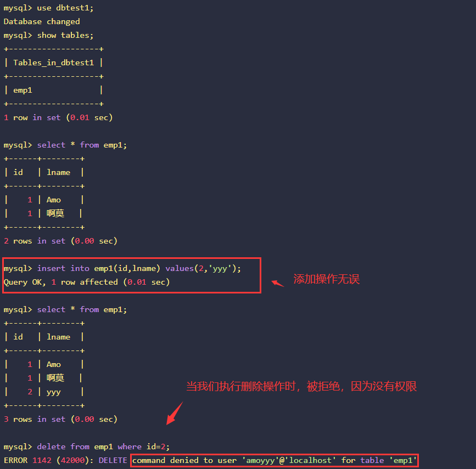Click the red arrow pointing at the delete command
This screenshot has width=476, height=469.
(174, 413)
